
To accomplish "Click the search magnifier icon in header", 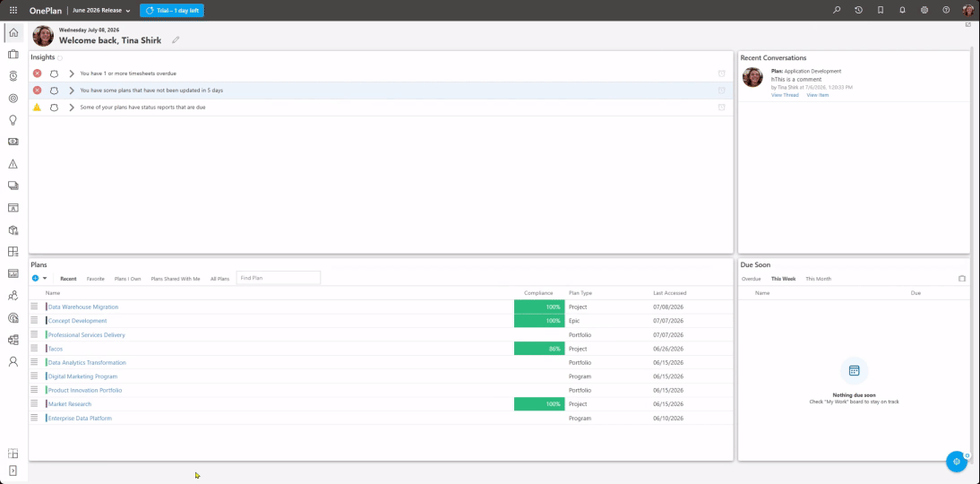I will tap(837, 10).
